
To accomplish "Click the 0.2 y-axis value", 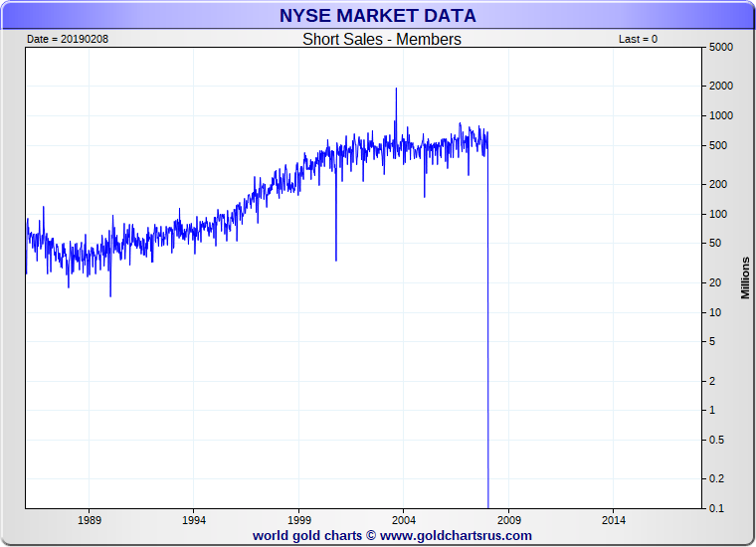I will (716, 478).
